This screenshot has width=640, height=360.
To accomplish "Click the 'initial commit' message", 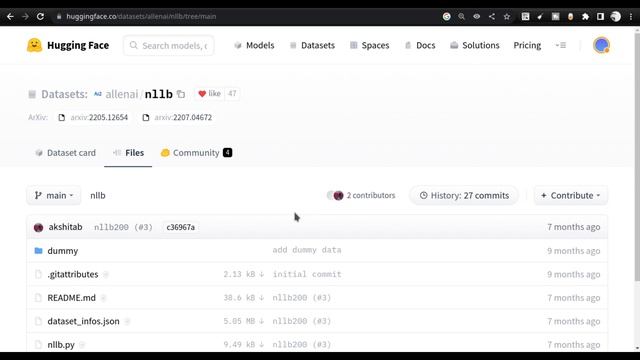I will pos(307,274).
